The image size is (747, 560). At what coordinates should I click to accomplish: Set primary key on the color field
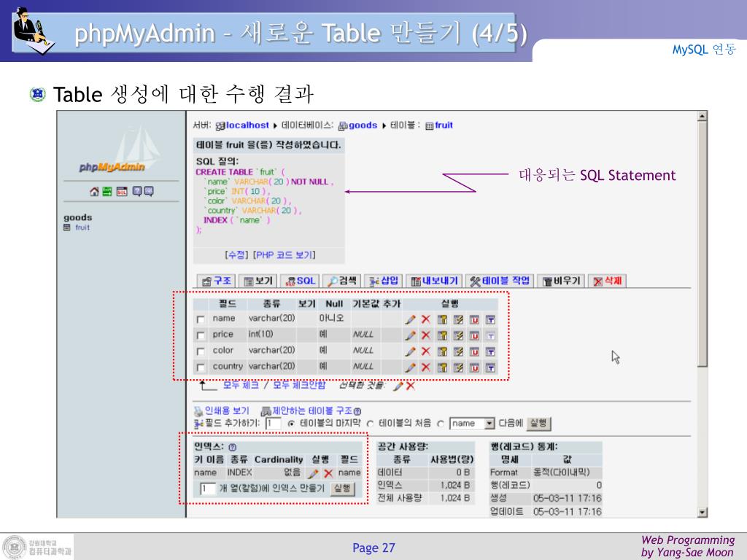click(442, 352)
